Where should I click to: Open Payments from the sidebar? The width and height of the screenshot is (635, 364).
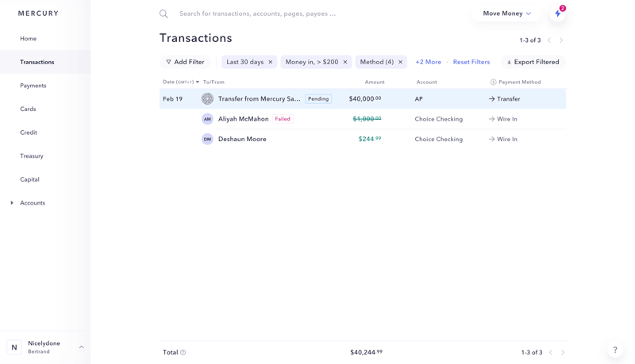click(33, 86)
